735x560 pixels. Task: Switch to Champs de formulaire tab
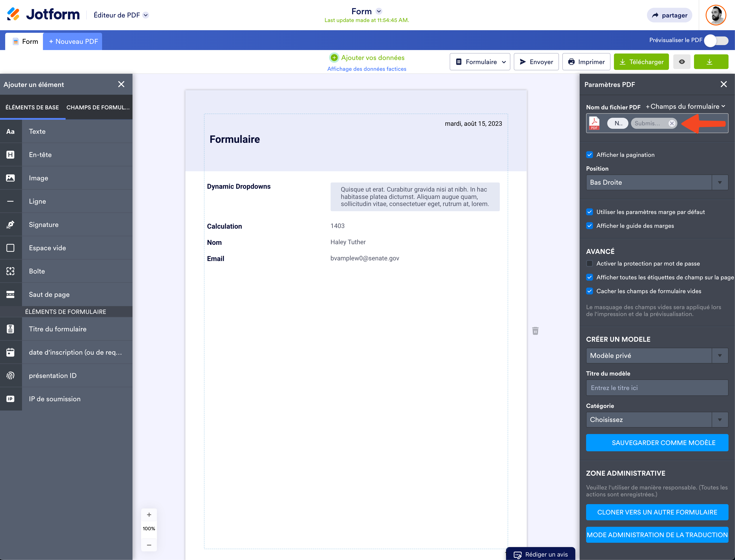tap(98, 107)
